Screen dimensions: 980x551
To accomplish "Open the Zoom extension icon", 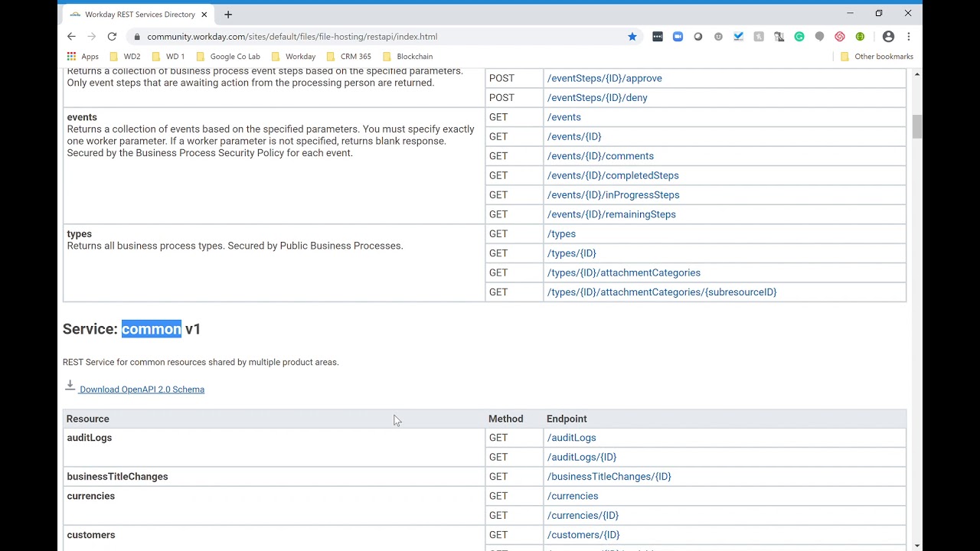I will (678, 37).
